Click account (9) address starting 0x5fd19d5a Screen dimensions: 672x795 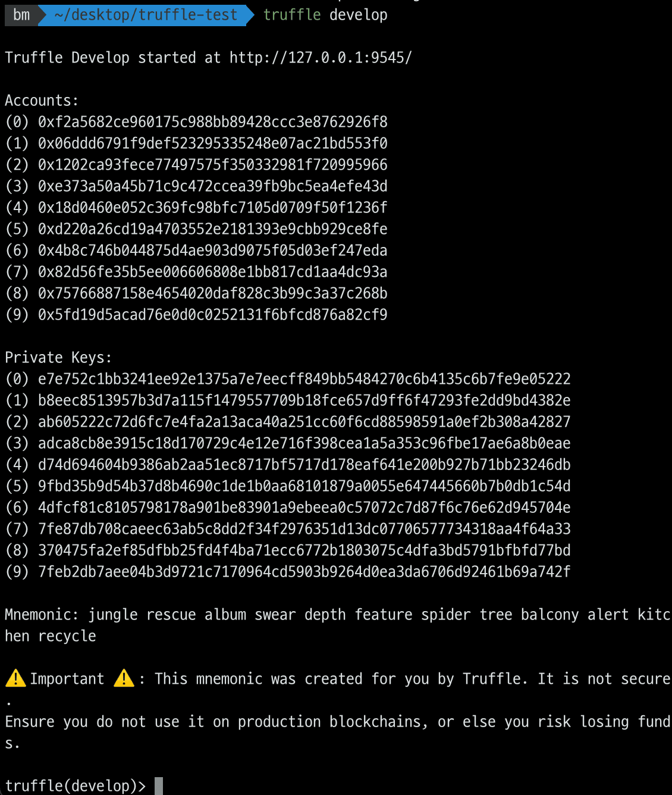pyautogui.click(x=213, y=315)
